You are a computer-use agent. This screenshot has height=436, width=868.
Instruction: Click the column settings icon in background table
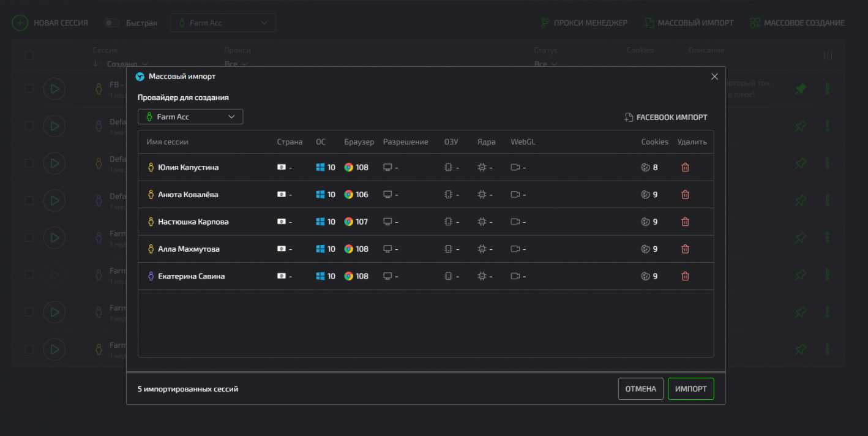tap(828, 55)
